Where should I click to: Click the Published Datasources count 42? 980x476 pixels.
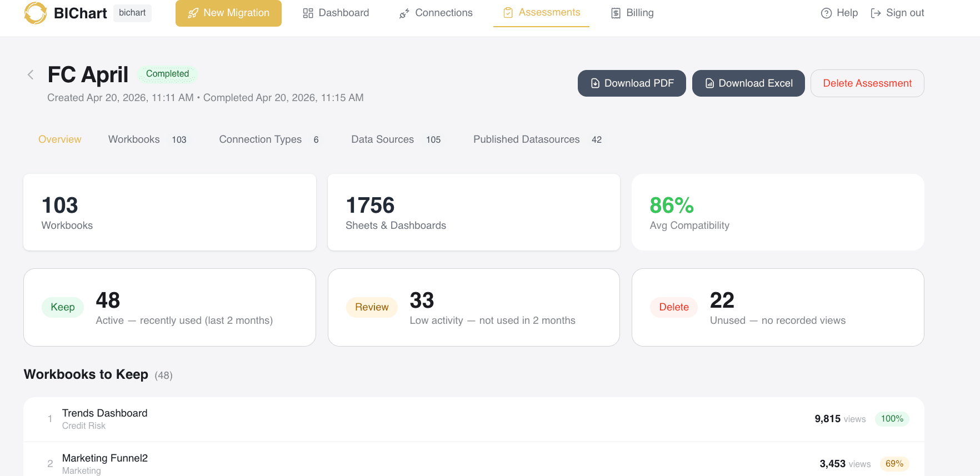pyautogui.click(x=597, y=140)
